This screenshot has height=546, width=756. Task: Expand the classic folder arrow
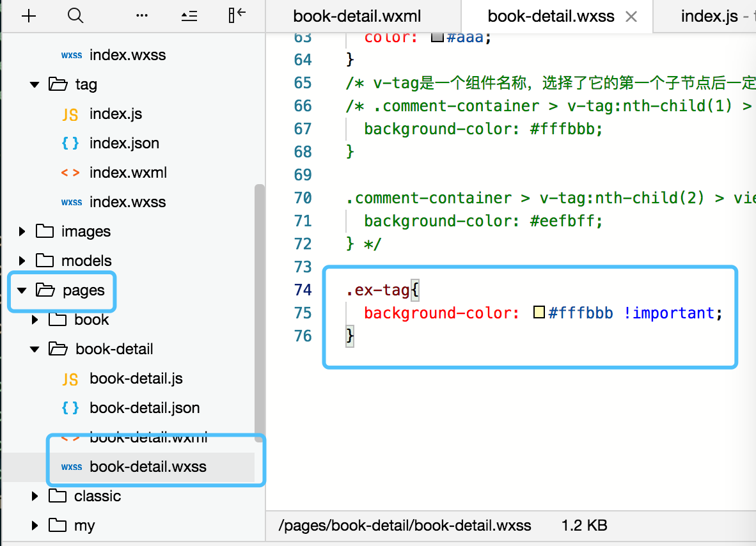tap(35, 496)
